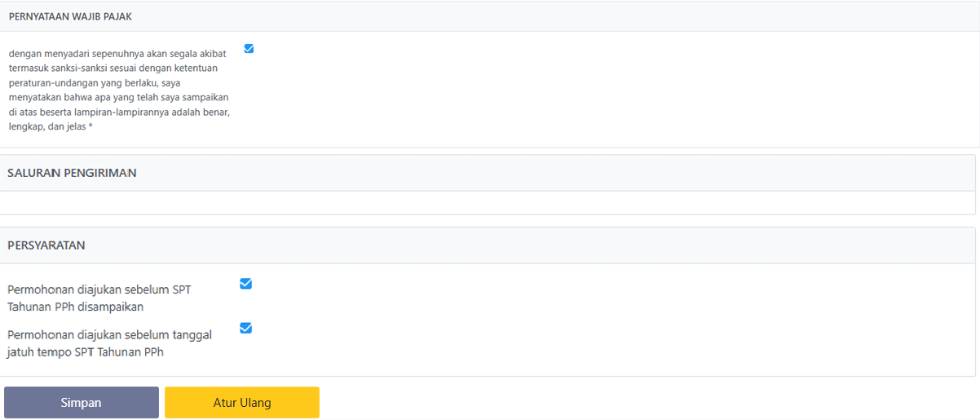Click the empty Saluran Pengiriman panel body
Viewport: 980px width, 420px height.
(x=489, y=203)
